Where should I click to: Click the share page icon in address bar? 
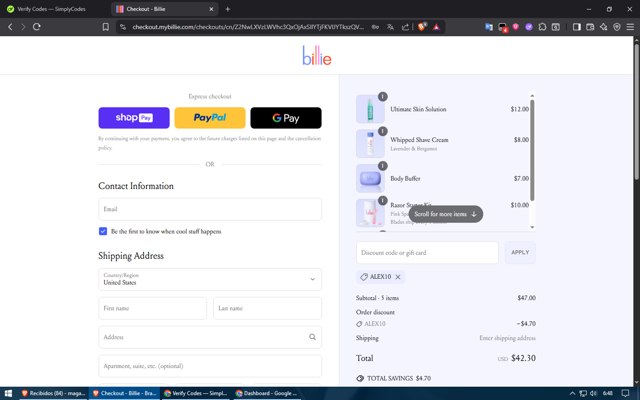click(x=405, y=27)
